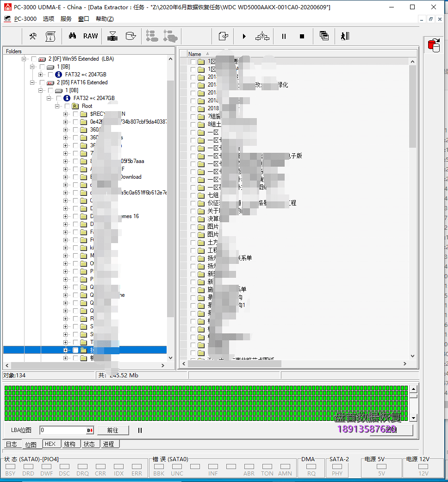The height and width of the screenshot is (482, 448).
Task: Click the red database icon at right
Action: (x=434, y=45)
